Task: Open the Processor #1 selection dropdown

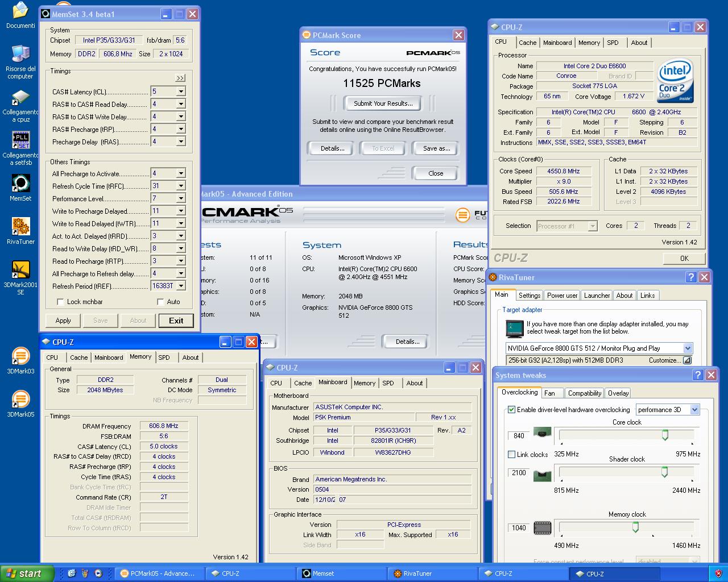Action: tap(592, 226)
